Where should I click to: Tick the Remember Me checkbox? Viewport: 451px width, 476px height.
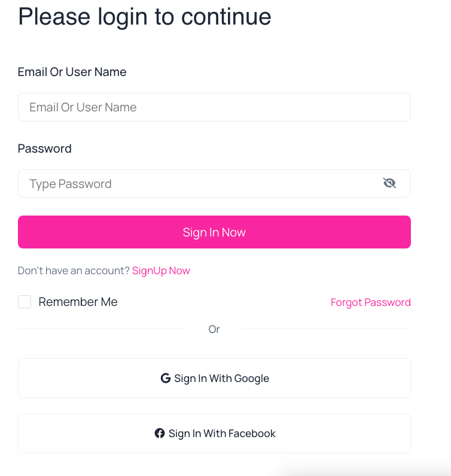pos(25,302)
